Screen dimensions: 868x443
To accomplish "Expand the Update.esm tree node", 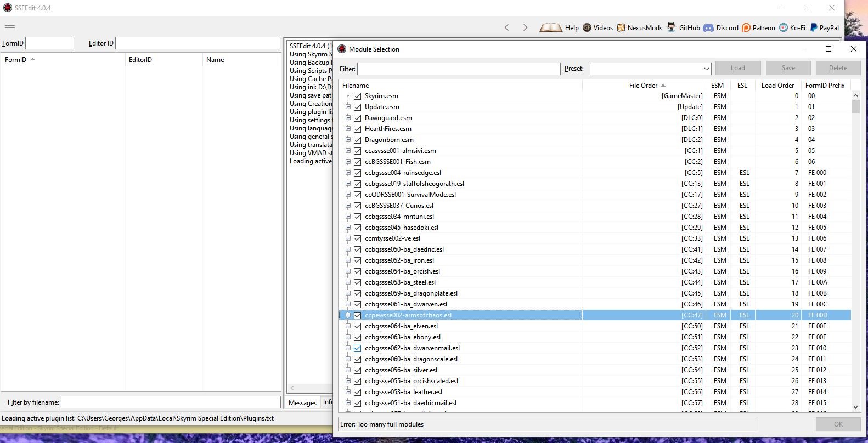I will click(348, 107).
